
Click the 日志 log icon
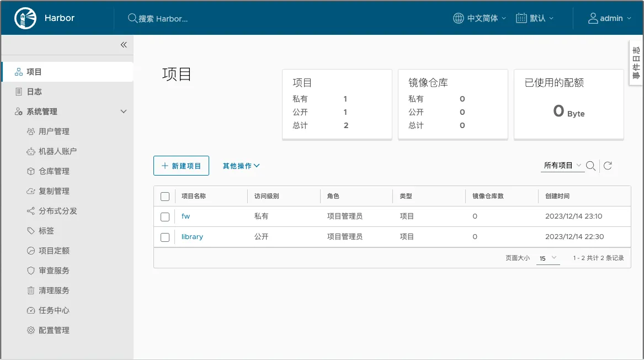point(18,92)
